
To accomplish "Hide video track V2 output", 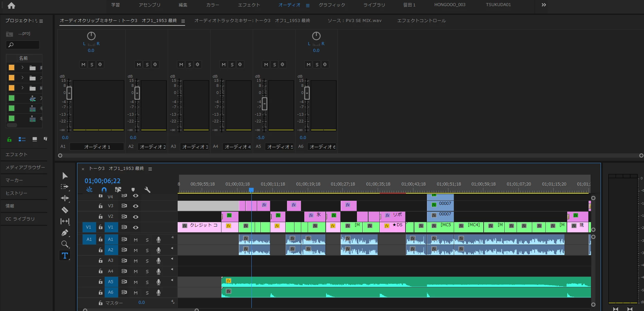I will (x=136, y=217).
